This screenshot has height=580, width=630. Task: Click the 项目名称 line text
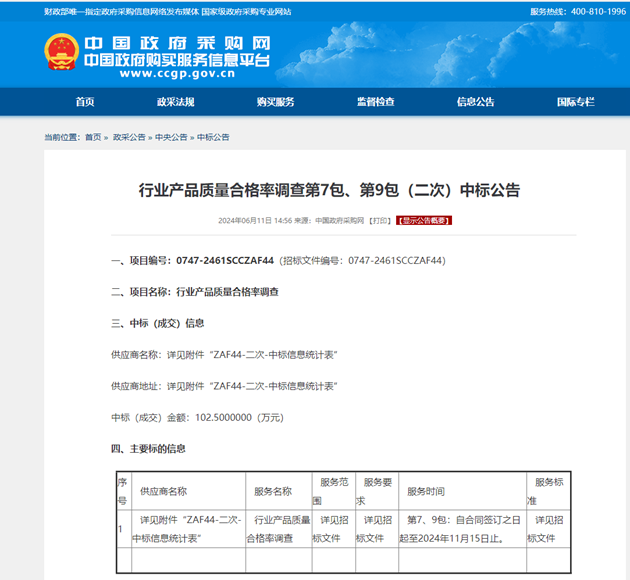pos(195,292)
